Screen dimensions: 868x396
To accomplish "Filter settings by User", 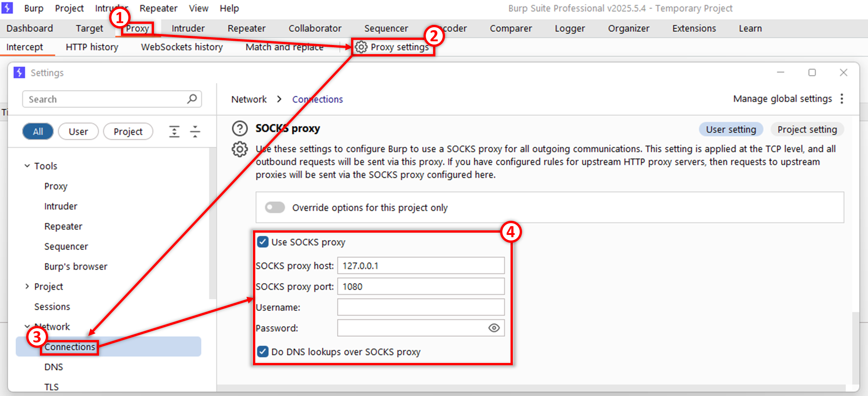I will tap(78, 132).
